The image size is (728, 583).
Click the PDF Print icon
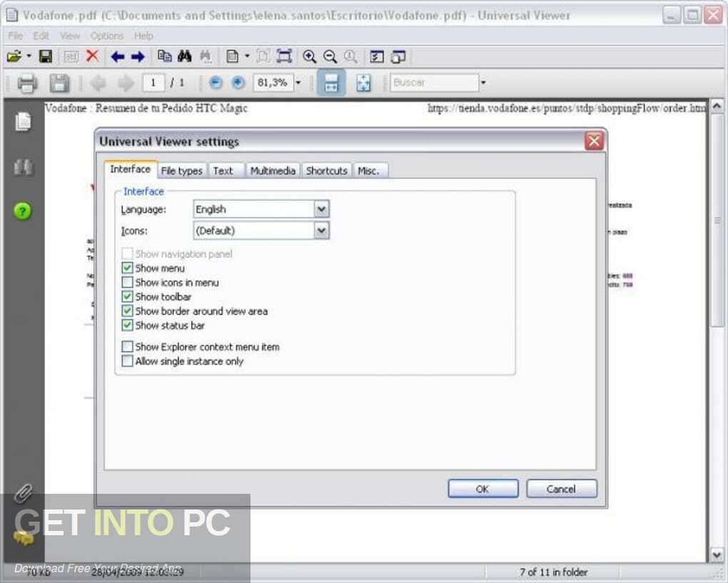(x=27, y=83)
